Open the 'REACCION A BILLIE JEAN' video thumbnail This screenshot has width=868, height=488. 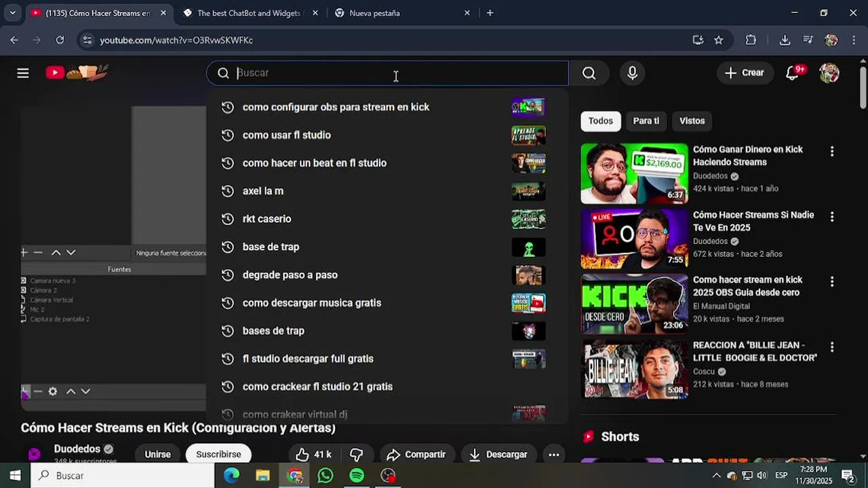pyautogui.click(x=634, y=369)
